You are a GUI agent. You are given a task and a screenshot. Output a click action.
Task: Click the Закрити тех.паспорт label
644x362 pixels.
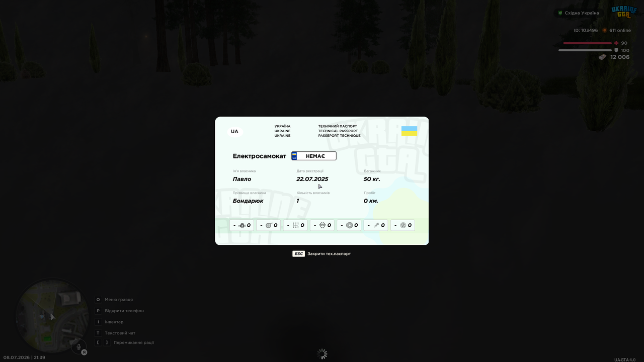(329, 254)
